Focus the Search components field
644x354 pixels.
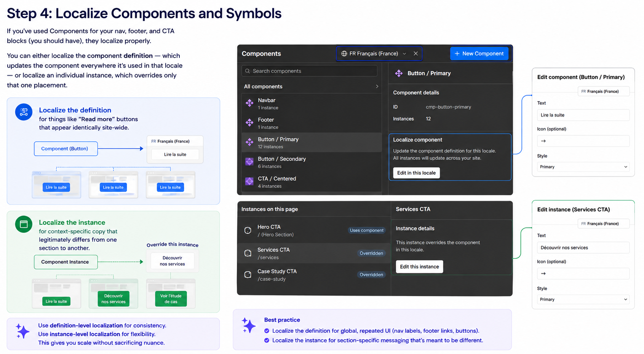click(x=309, y=71)
